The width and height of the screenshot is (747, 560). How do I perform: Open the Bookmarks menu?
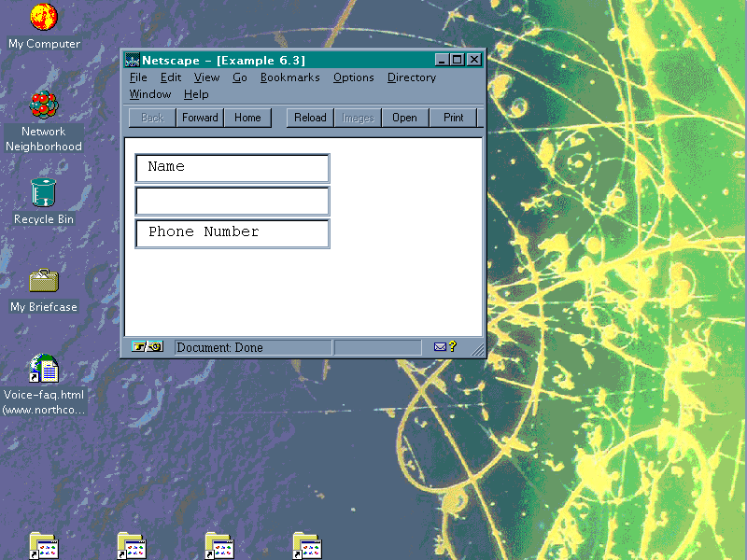289,77
